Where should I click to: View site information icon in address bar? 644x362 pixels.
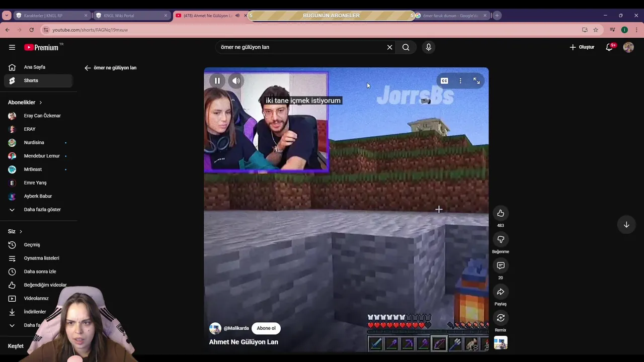point(46,30)
